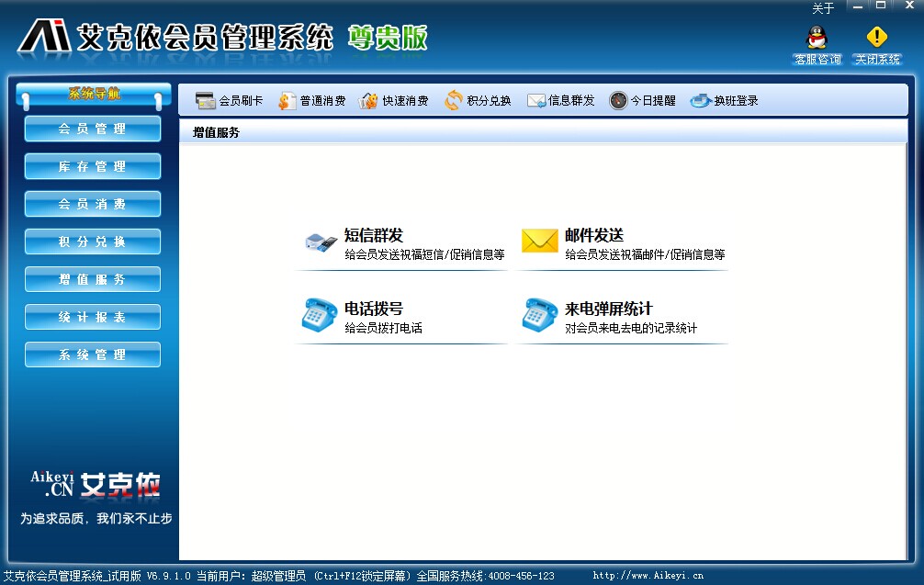Click the 快速消费 toolbar label
924x585 pixels.
tap(405, 101)
